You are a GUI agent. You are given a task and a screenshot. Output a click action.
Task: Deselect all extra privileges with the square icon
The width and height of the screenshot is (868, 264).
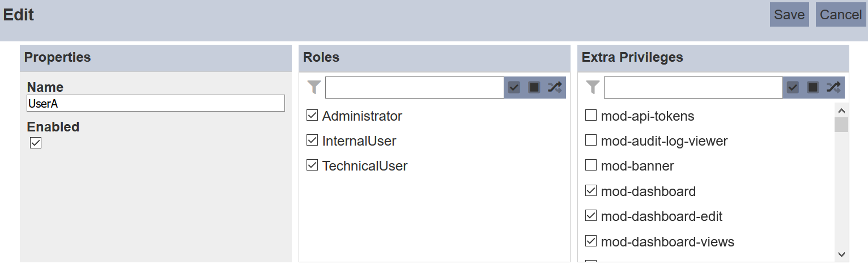(x=813, y=87)
